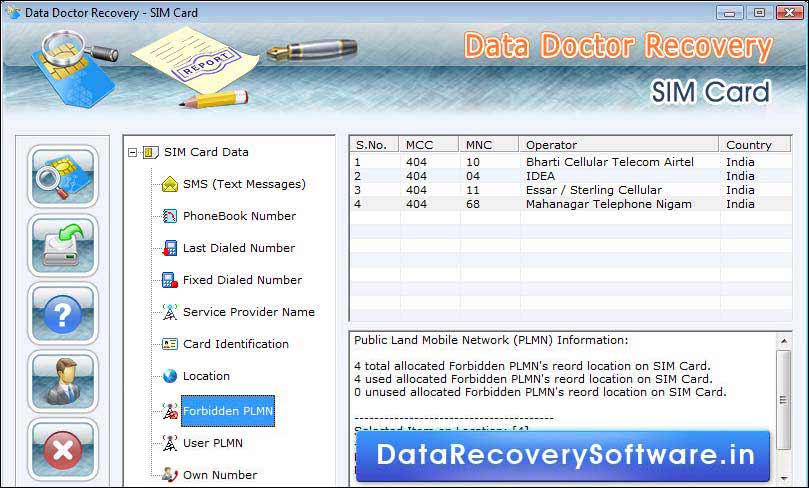Collapse the SIM Card Data tree node

[x=133, y=152]
